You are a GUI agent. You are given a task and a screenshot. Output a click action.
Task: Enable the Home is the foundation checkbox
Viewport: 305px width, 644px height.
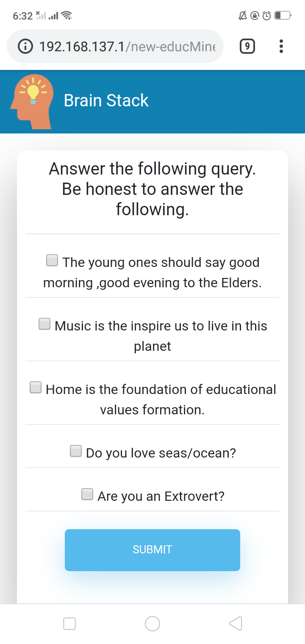(36, 388)
